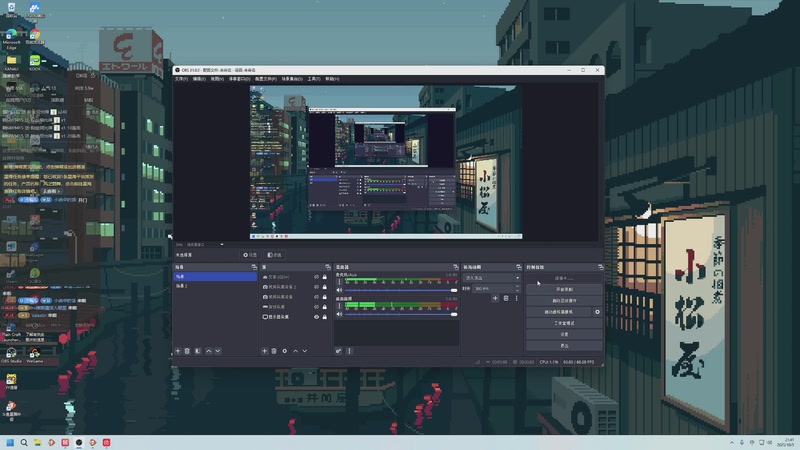Toggle lock on 视频采集设备 2 source
Image resolution: width=800 pixels, height=450 pixels.
point(324,287)
